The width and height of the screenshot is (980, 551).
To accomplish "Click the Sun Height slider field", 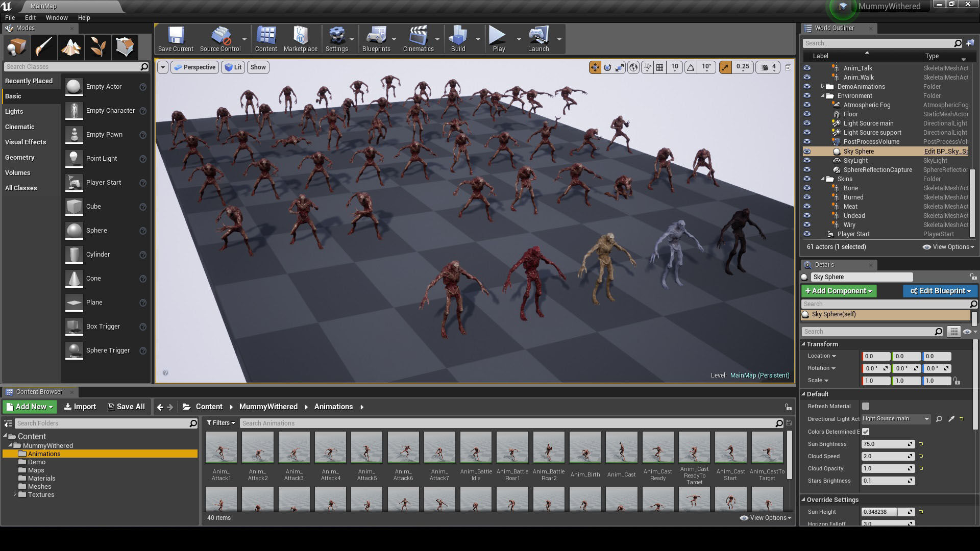I will pyautogui.click(x=888, y=512).
